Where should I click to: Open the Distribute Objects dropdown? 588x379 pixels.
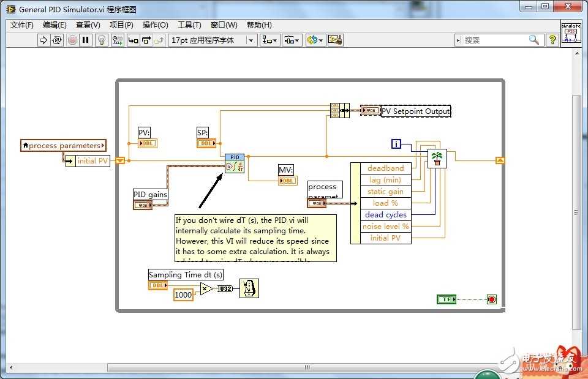(292, 40)
